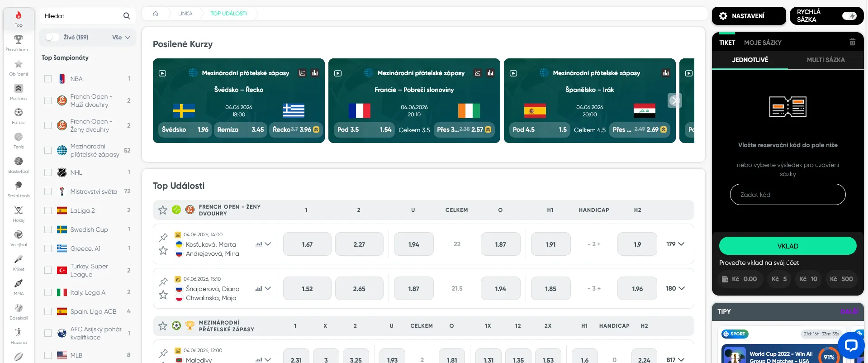Expand 180 more markets for Šnajderová match

click(675, 288)
